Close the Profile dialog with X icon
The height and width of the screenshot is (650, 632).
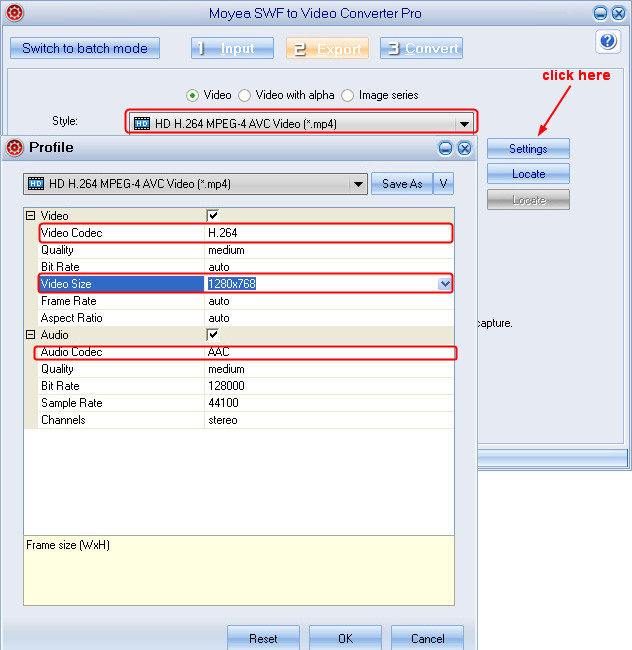tap(464, 148)
